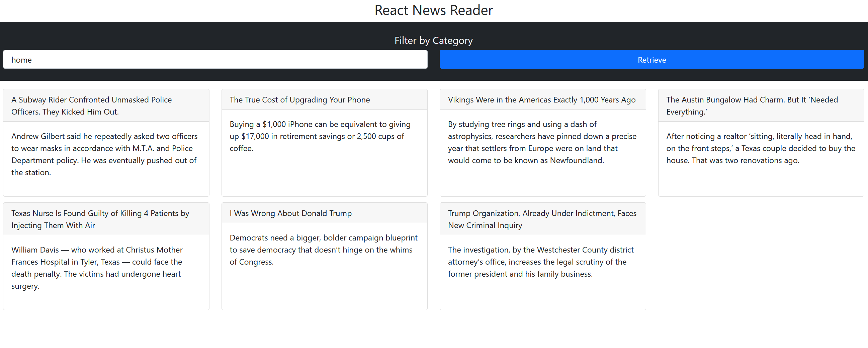Screen dimensions: 868x348
Task: Click the $1,000 iPhone article summary
Action: (320, 136)
